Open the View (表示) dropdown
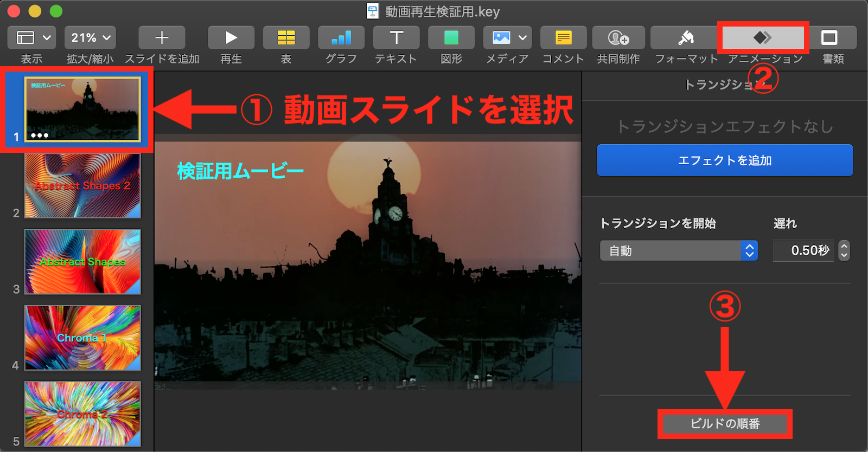868x452 pixels. click(x=32, y=37)
